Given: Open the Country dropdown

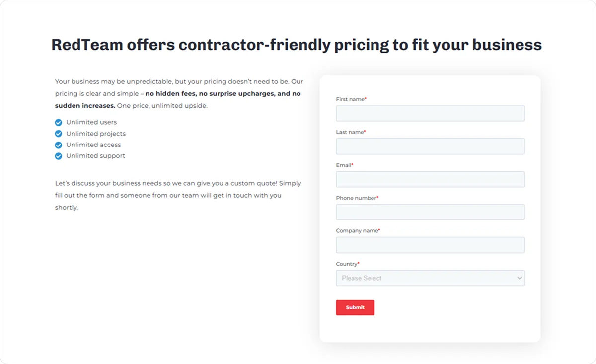Looking at the screenshot, I should (430, 278).
